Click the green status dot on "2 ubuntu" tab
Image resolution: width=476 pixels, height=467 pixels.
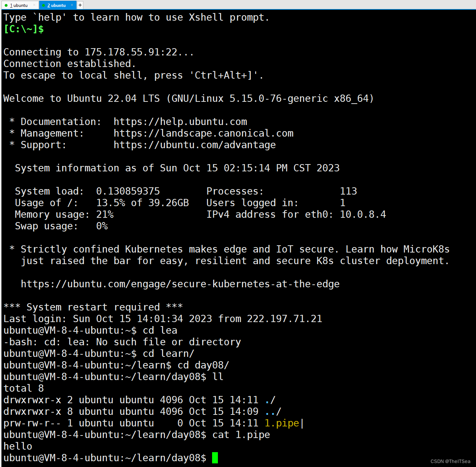pyautogui.click(x=44, y=5)
